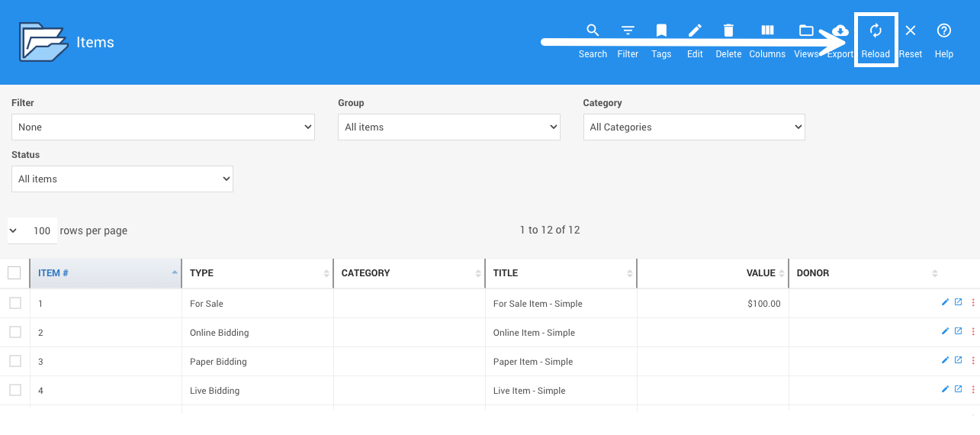Toggle the select-all checkbox in header
This screenshot has height=435, width=980.
[x=14, y=272]
